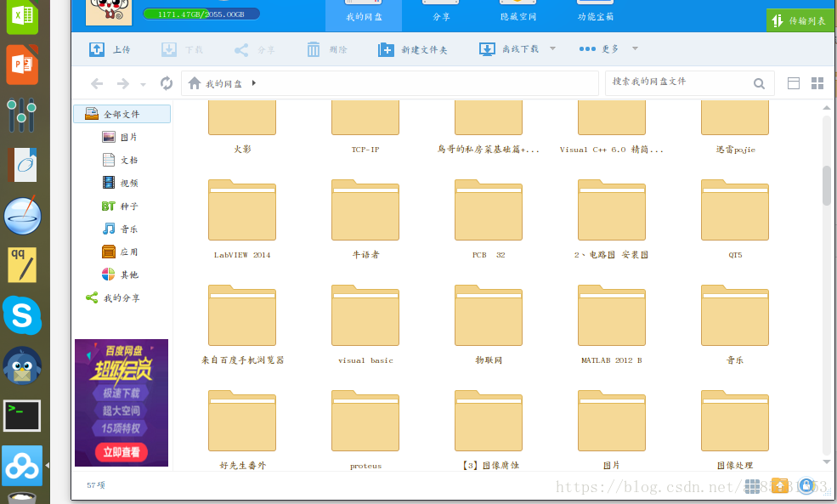Click the scroll down arrow
Image resolution: width=837 pixels, height=504 pixels.
coord(826,462)
